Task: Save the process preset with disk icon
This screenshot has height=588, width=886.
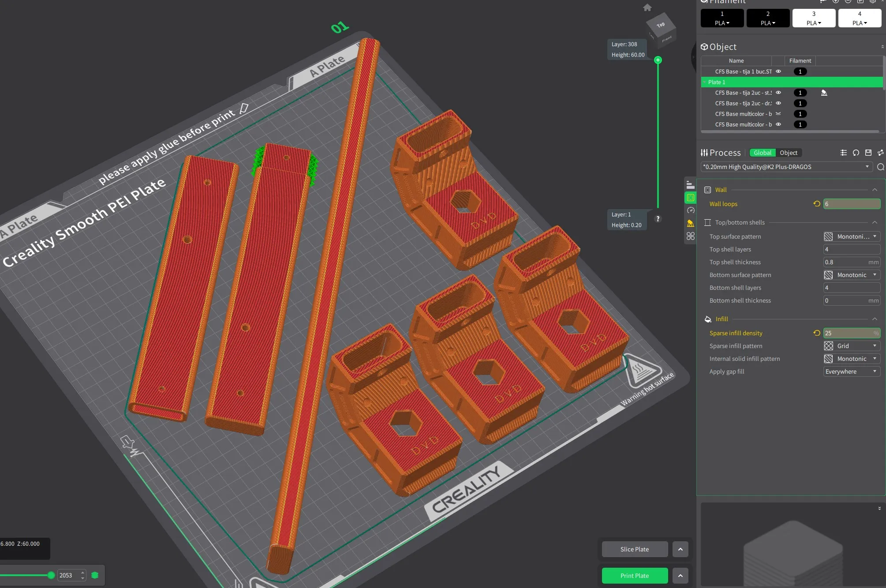Action: click(x=868, y=153)
